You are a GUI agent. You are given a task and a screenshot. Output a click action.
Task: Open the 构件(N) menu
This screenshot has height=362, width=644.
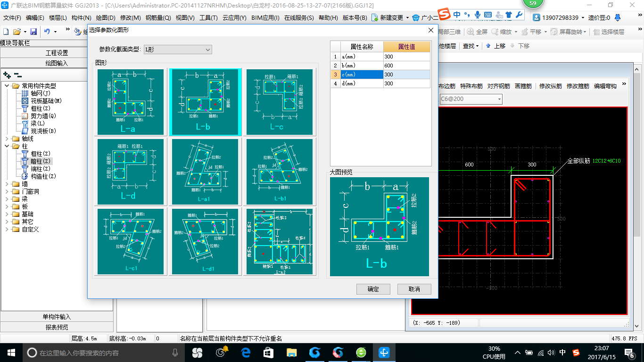[81, 18]
